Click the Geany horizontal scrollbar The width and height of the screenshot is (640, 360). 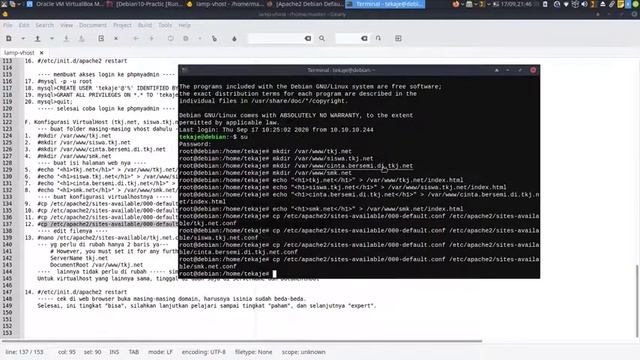pos(242,341)
